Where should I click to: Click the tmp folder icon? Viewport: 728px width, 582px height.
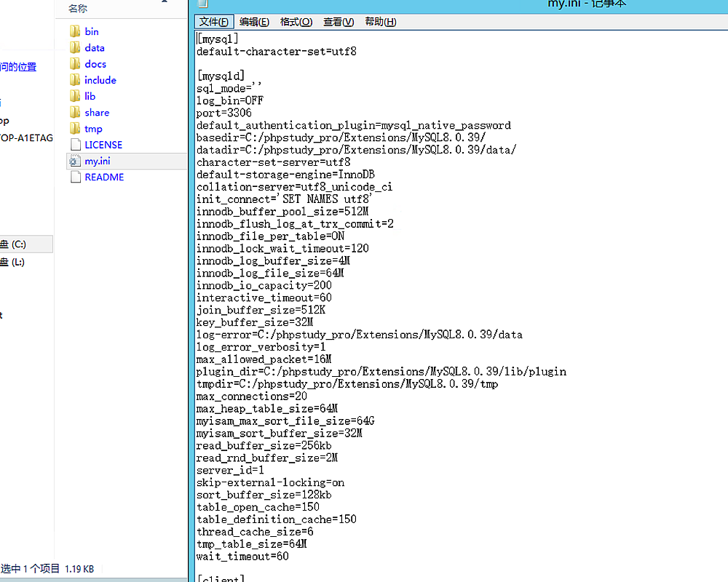point(74,129)
